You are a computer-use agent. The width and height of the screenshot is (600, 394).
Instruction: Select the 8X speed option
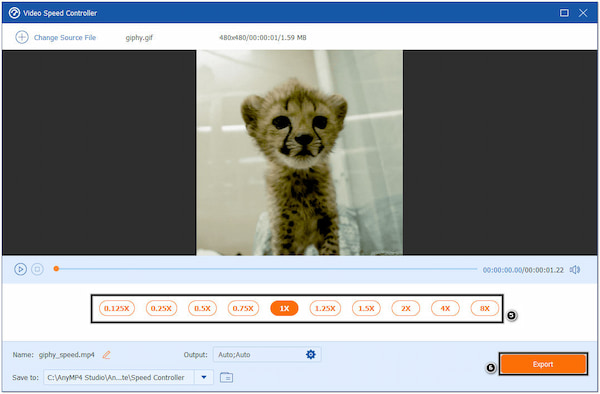pyautogui.click(x=485, y=308)
